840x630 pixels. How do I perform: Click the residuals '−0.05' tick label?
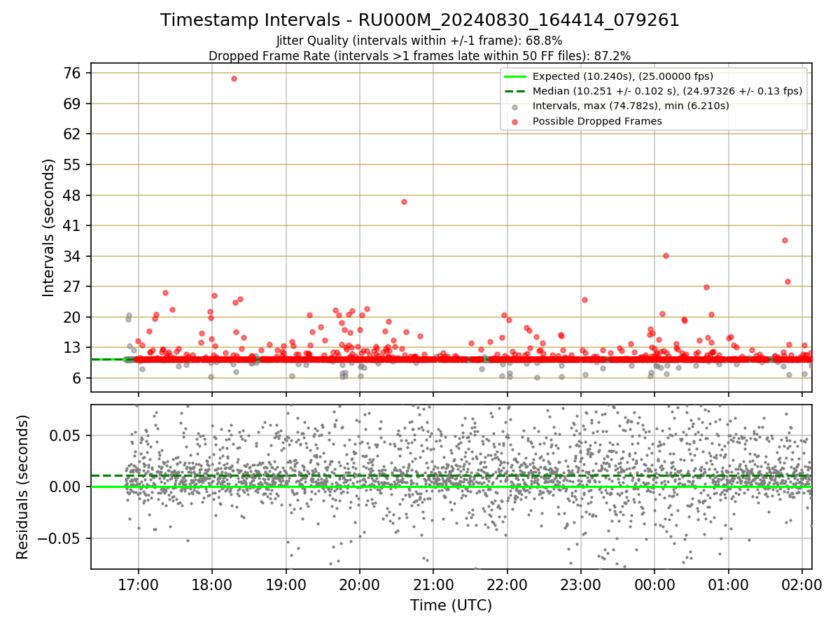(61, 538)
